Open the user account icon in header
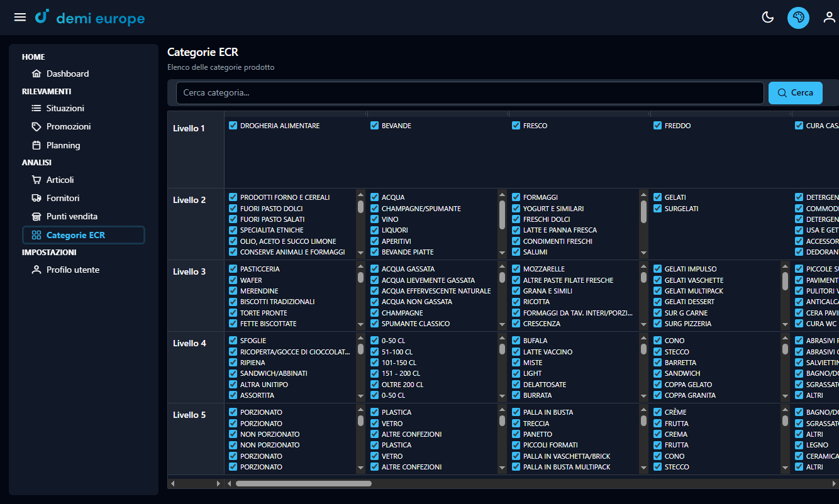This screenshot has width=839, height=504. [x=830, y=17]
